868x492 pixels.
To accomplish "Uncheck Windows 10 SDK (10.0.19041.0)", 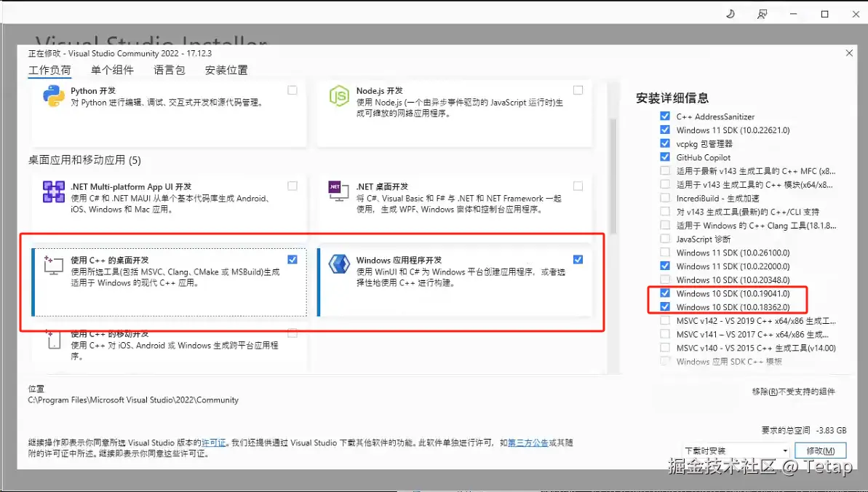I will (x=665, y=293).
